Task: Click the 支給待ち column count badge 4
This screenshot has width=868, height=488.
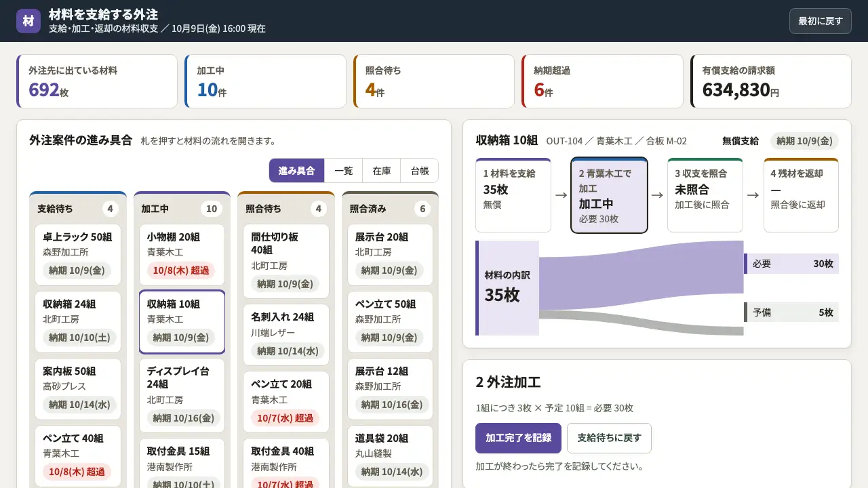Action: pos(110,209)
